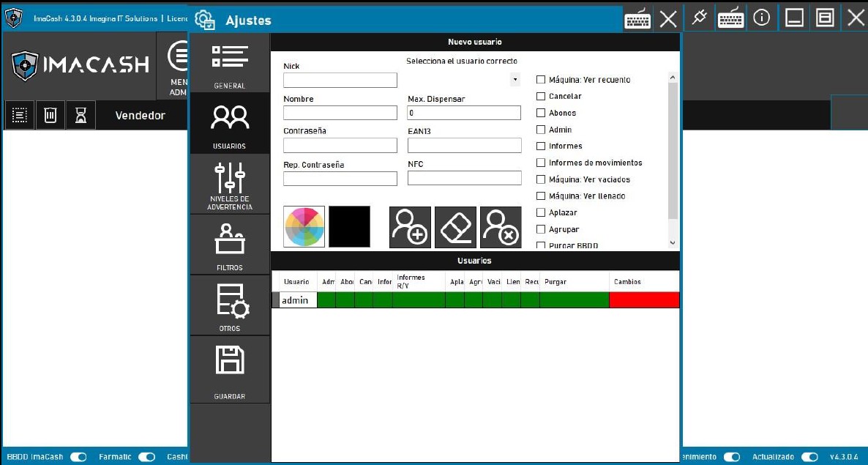Check the Cancelar permission checkbox

pos(541,96)
